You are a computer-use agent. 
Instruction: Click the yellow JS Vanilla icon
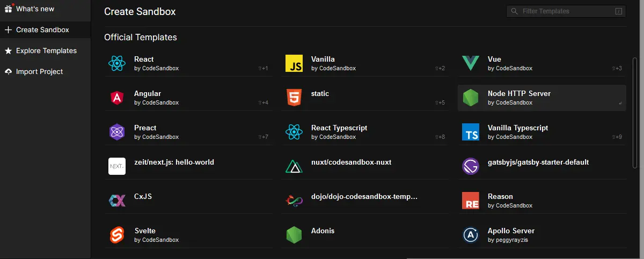(x=294, y=63)
